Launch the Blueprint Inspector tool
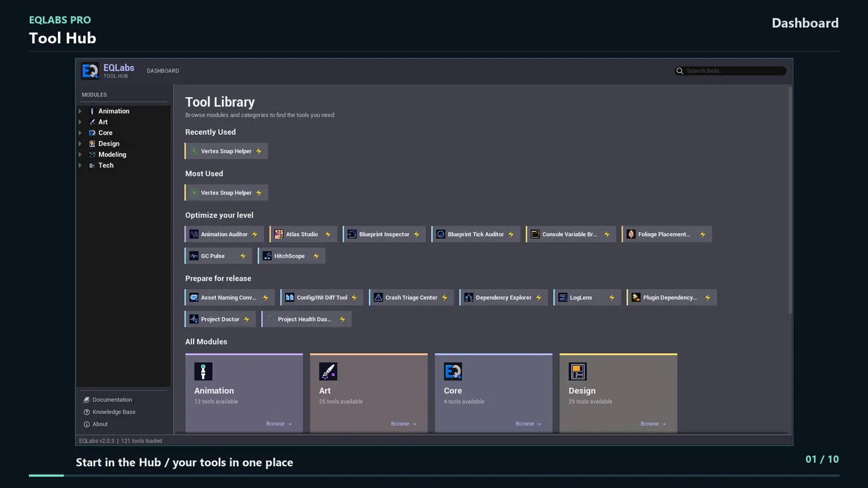This screenshot has width=868, height=488. (384, 234)
